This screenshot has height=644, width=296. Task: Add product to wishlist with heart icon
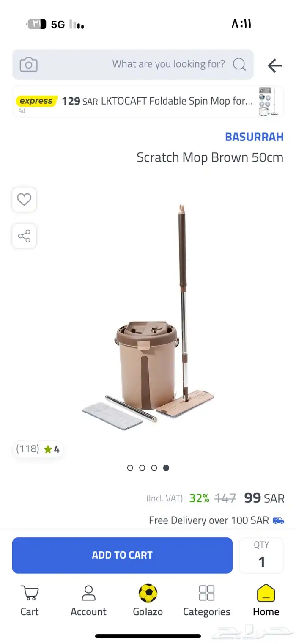[x=24, y=199]
